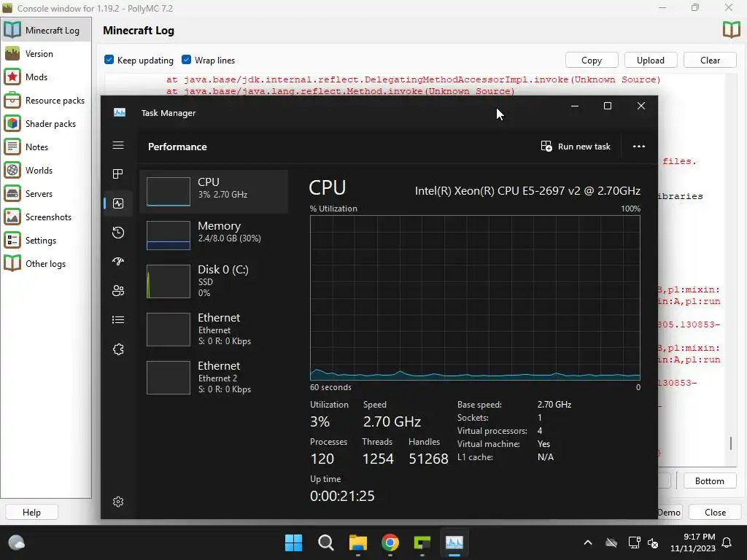Image resolution: width=747 pixels, height=560 pixels.
Task: Select Disk 0 (C:) performance entry
Action: coord(214,281)
